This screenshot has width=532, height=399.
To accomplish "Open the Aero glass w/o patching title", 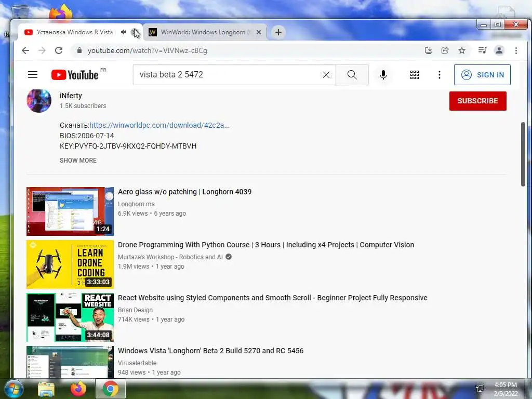I will (x=184, y=192).
